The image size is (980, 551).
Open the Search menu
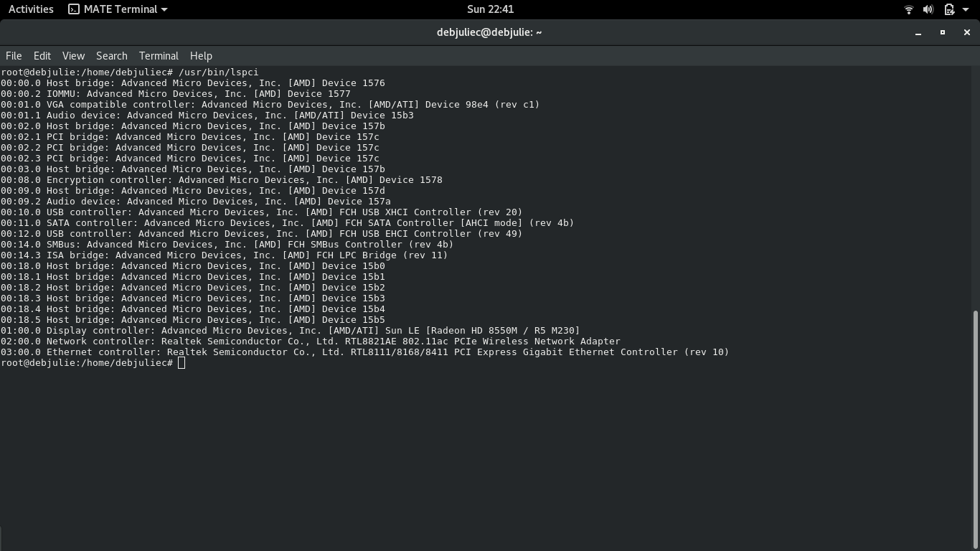[x=112, y=56]
